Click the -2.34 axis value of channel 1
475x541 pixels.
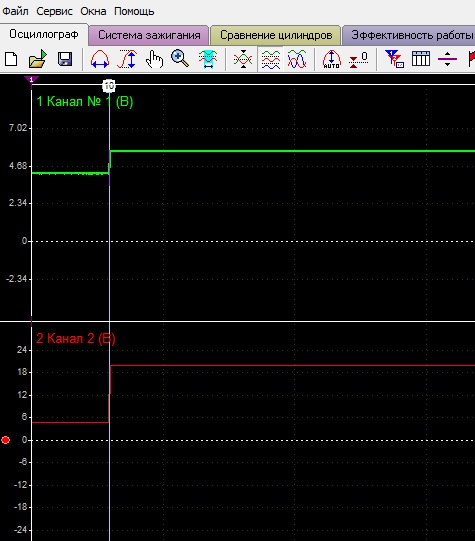coord(17,279)
